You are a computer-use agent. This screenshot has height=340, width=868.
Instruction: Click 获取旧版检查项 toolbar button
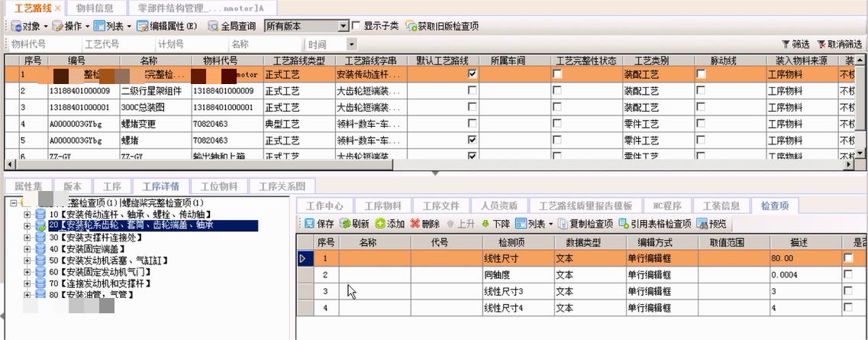click(442, 26)
